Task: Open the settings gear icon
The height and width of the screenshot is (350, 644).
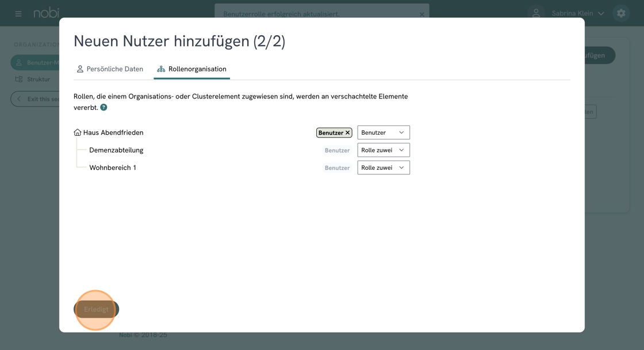Action: coord(621,13)
